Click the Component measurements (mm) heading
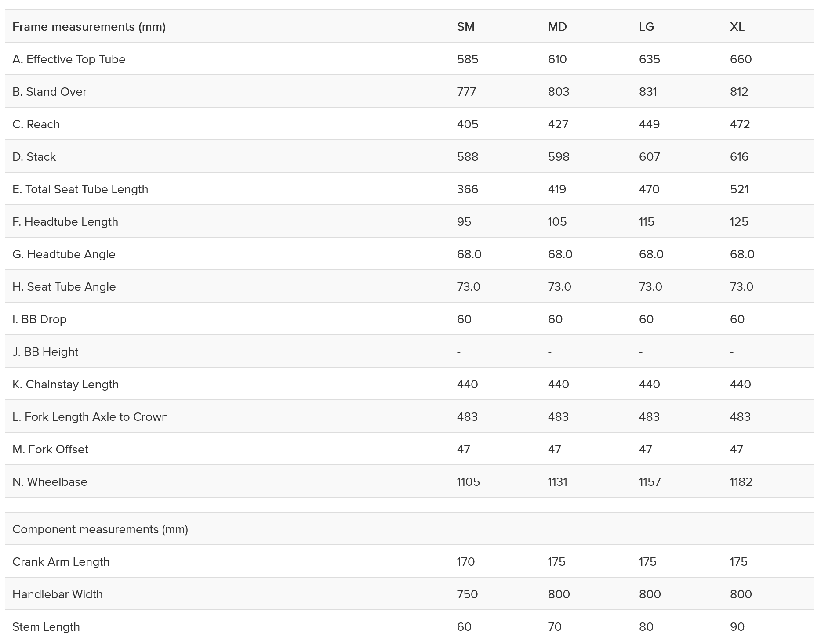Image resolution: width=821 pixels, height=644 pixels. pyautogui.click(x=100, y=529)
